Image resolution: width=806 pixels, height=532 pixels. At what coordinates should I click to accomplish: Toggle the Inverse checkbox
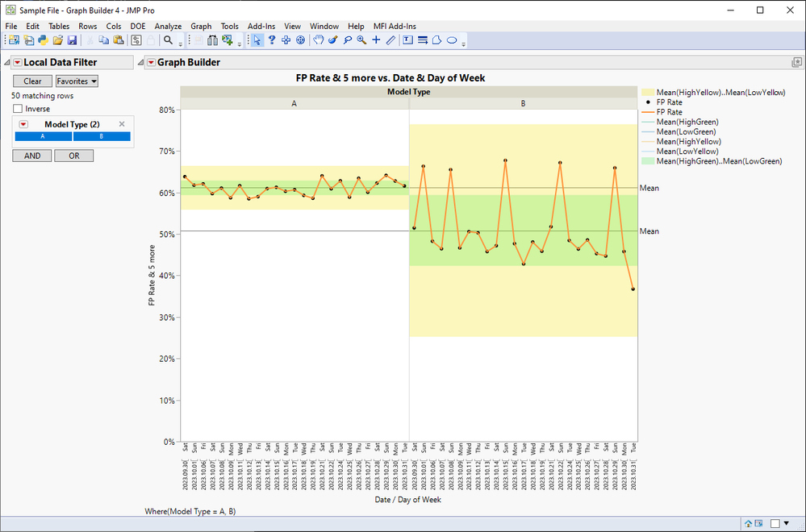click(x=18, y=109)
